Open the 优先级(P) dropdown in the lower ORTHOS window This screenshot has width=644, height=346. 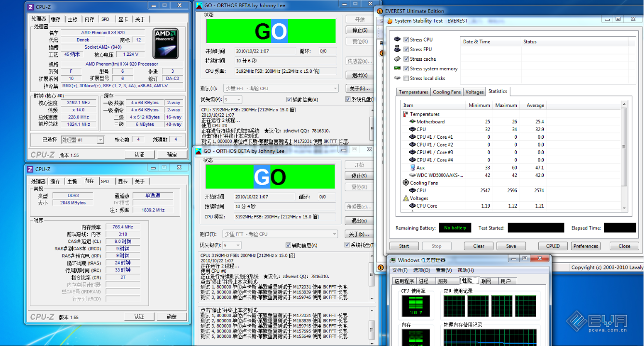pyautogui.click(x=232, y=245)
